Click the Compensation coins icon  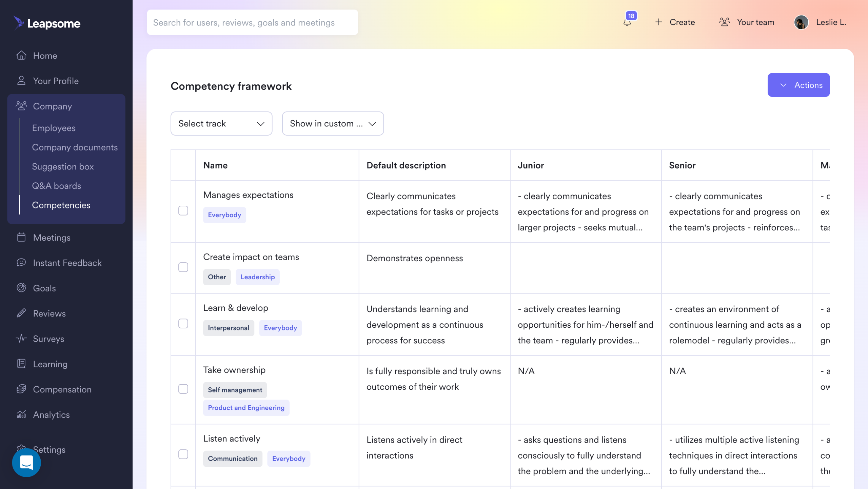[x=21, y=389]
